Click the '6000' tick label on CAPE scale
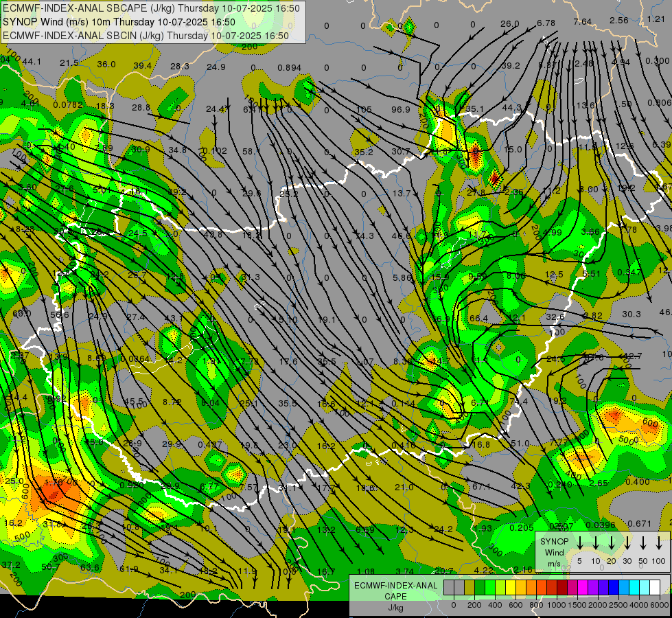Image resolution: width=672 pixels, height=618 pixels. pos(660,605)
